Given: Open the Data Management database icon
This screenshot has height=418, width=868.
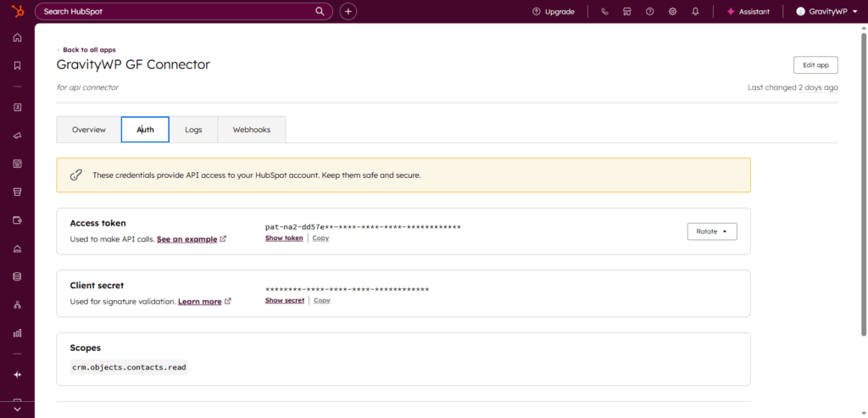Looking at the screenshot, I should (x=17, y=276).
